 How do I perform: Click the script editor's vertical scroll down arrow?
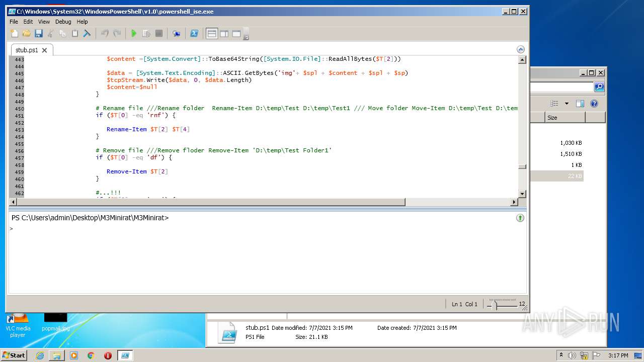pyautogui.click(x=522, y=194)
